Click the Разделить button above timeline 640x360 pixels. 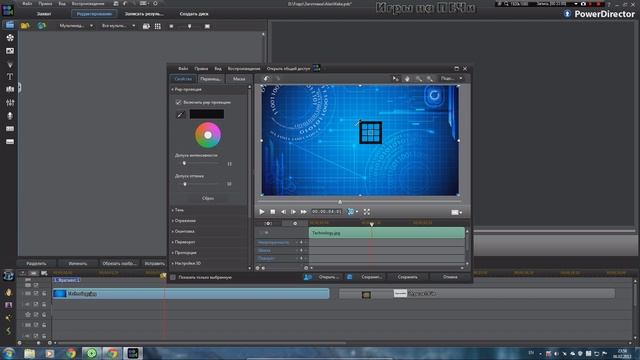36,264
